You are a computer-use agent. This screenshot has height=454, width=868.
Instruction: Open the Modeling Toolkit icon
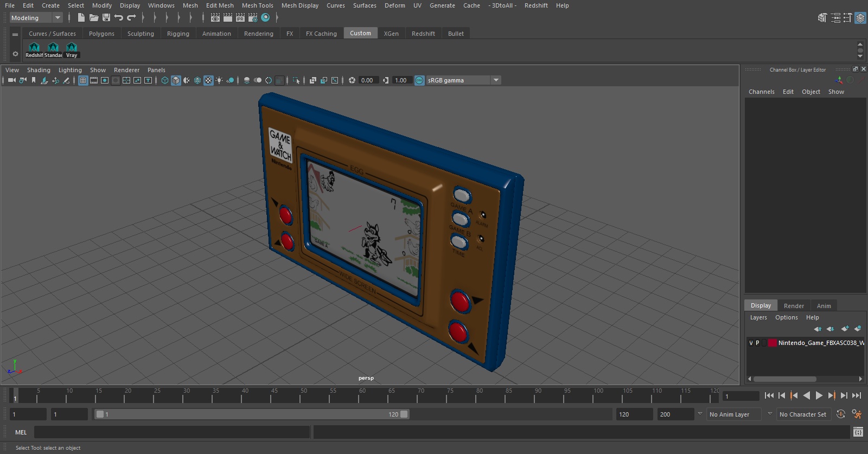[x=822, y=18]
